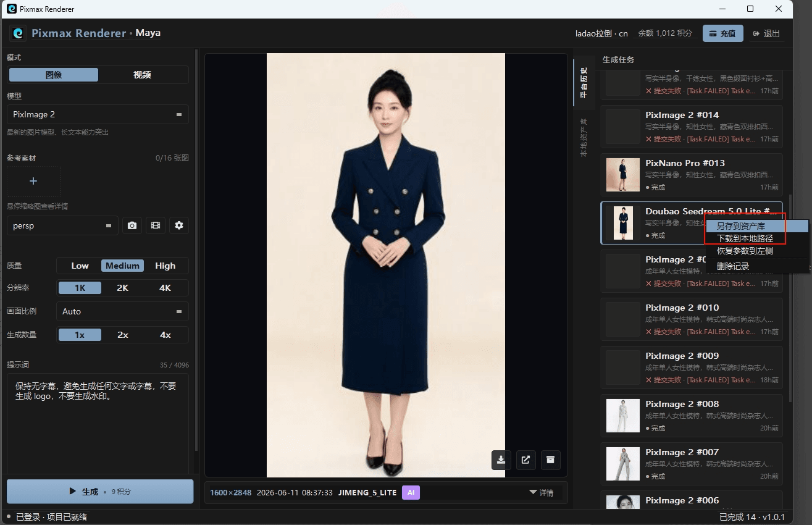Select the PixNano Pro #013 task thumbnail
The width and height of the screenshot is (812, 525).
tap(622, 175)
